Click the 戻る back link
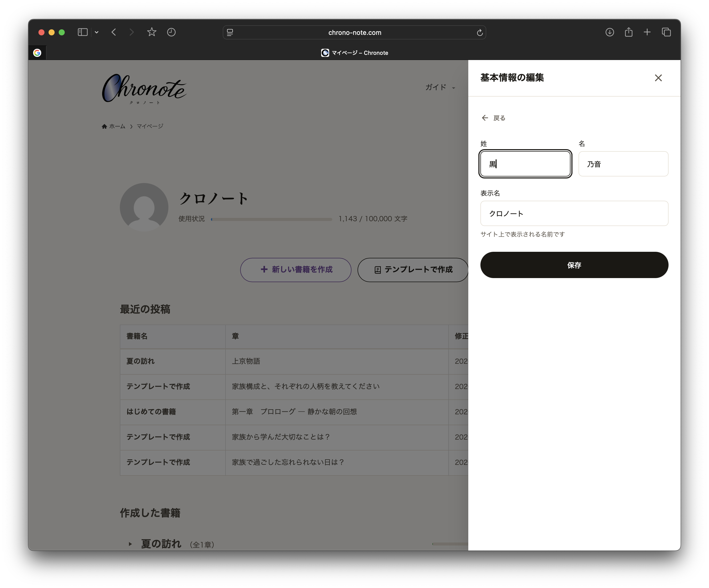Screen dimensions: 709x588 coord(493,118)
